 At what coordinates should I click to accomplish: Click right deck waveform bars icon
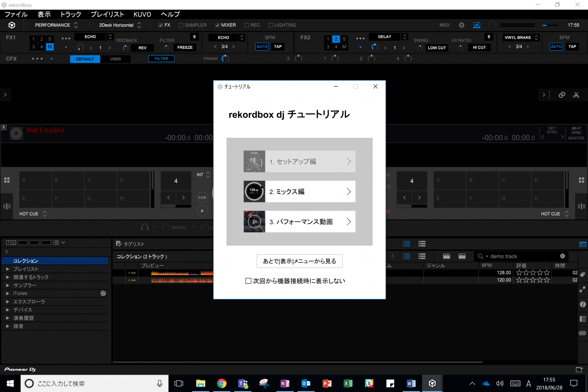581,206
